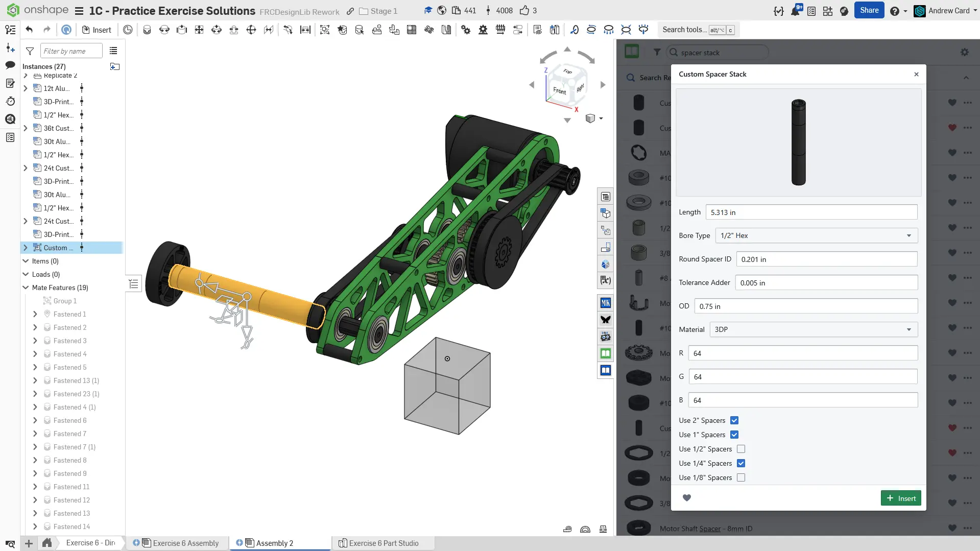Open the Material dropdown showing 3DP
The image size is (980, 551).
(x=813, y=329)
